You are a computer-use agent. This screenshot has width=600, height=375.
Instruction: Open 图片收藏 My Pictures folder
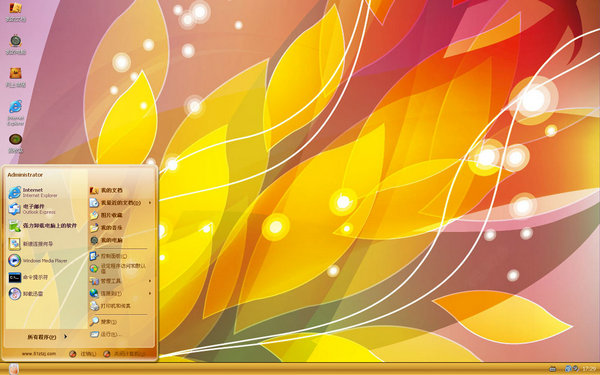coord(106,215)
